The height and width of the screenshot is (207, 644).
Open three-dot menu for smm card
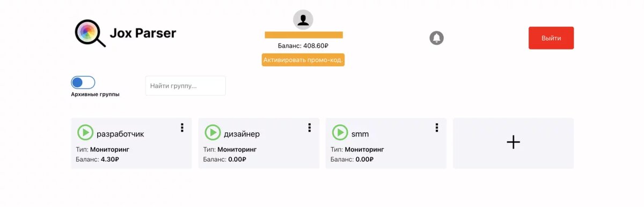point(437,127)
